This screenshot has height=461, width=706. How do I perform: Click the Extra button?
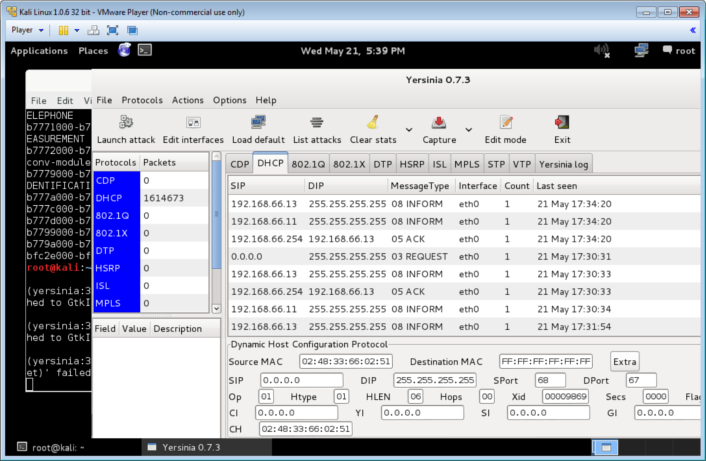(x=625, y=361)
